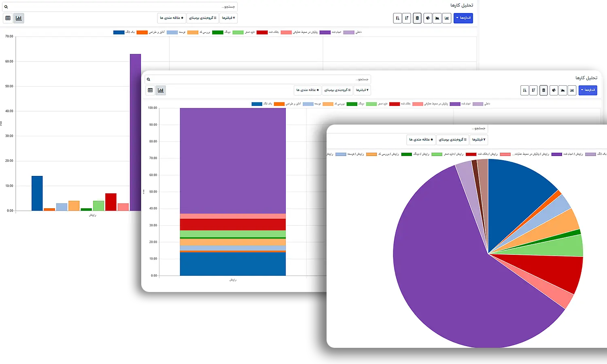Expand 'فیلترها' dropdown in the middle stacked-chart window
This screenshot has width=607, height=364.
coord(362,90)
